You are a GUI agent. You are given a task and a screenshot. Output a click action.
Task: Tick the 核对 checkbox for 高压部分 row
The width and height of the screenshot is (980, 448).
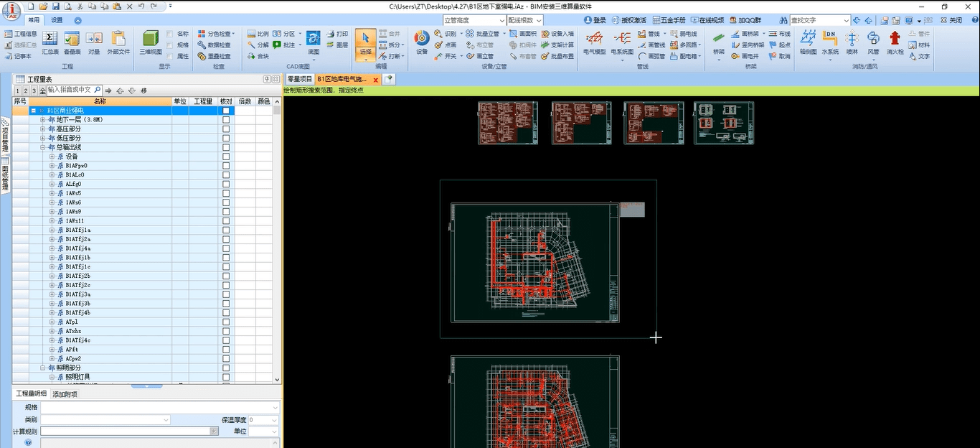click(226, 129)
